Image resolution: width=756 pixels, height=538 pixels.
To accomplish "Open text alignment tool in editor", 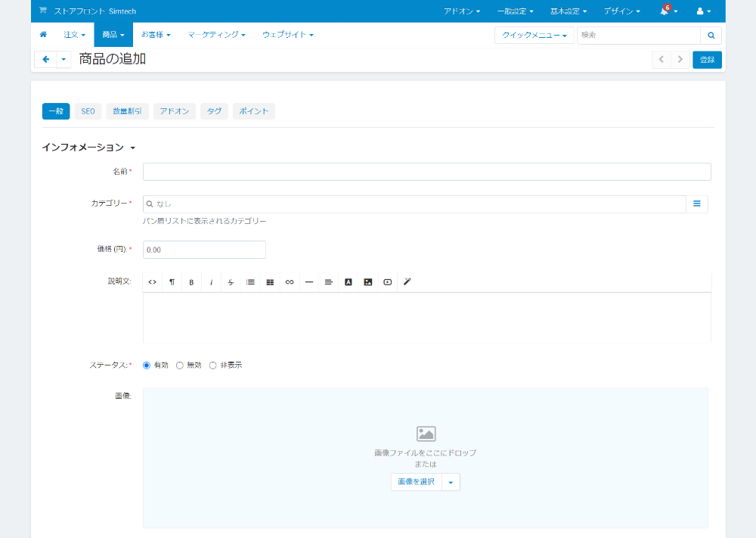I will tap(328, 282).
